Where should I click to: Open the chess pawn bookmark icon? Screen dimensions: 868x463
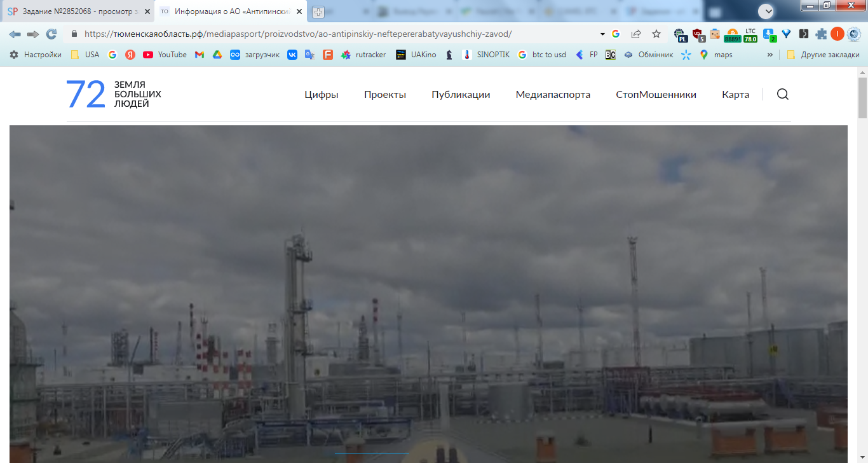(449, 55)
